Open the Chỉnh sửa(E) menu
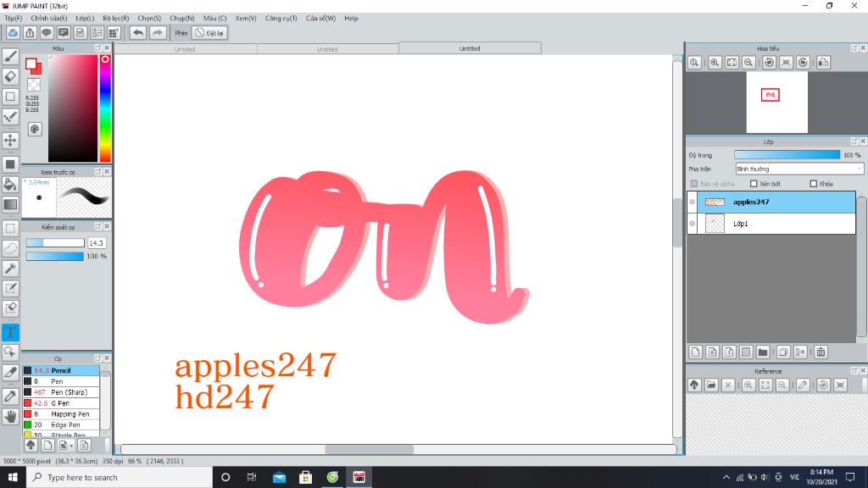Image resolution: width=868 pixels, height=488 pixels. click(x=48, y=19)
